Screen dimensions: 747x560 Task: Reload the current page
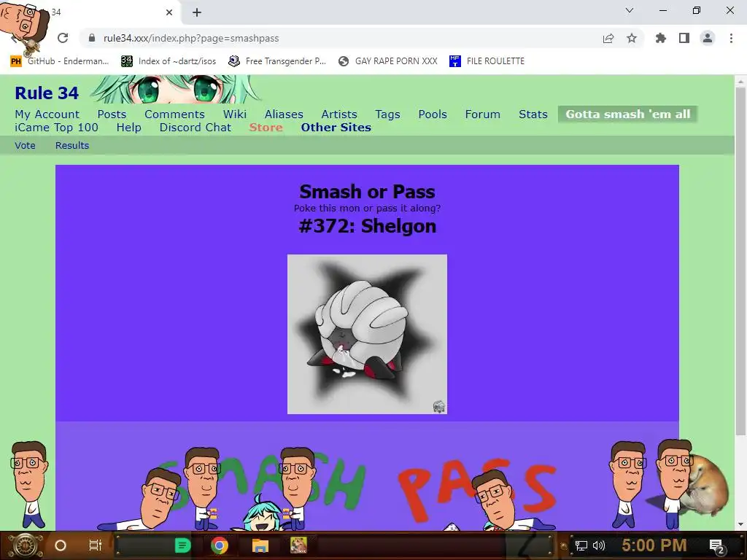pos(63,38)
